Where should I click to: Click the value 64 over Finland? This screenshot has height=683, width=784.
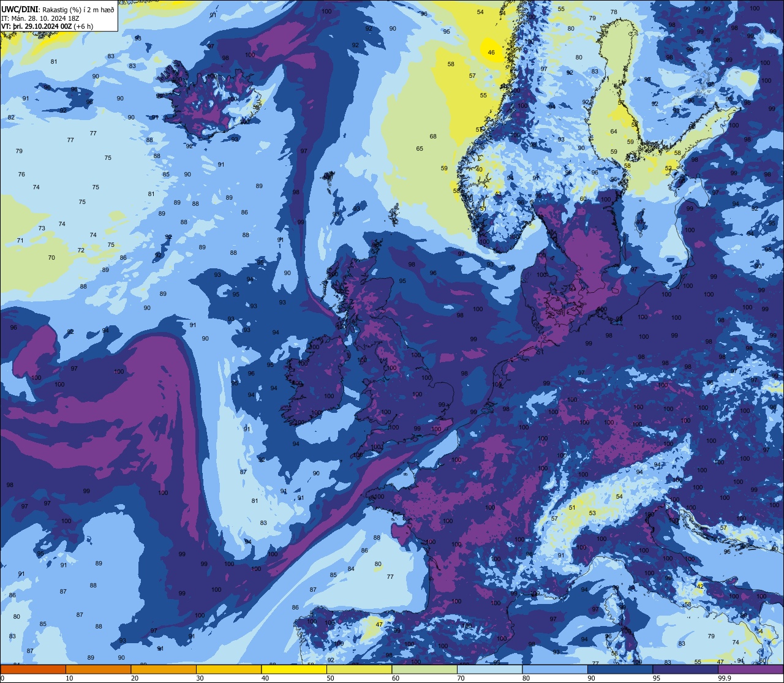(x=614, y=132)
